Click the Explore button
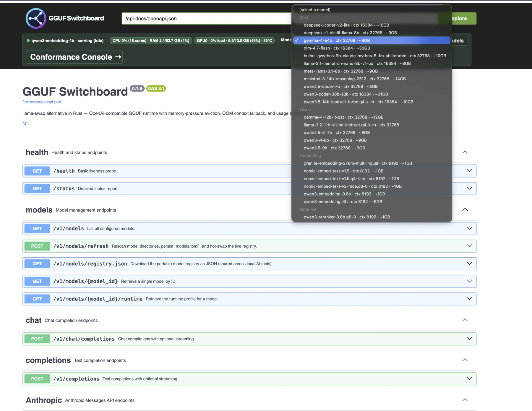 463,18
